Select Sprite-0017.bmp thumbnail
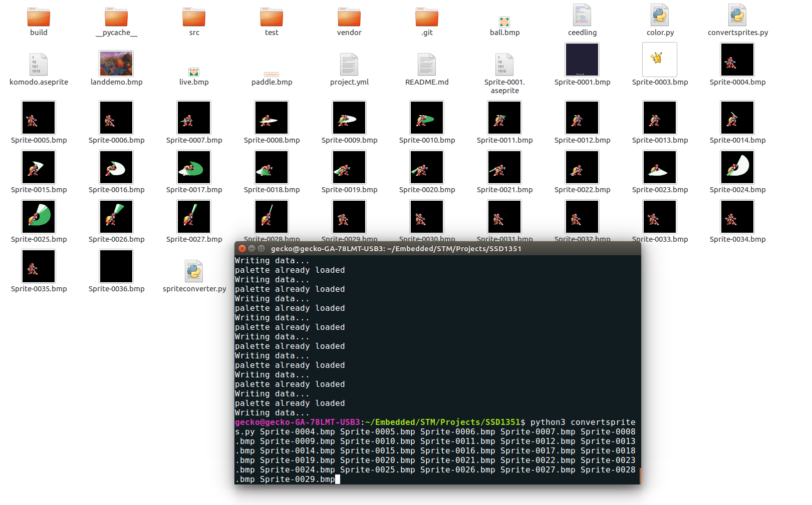 coord(194,167)
